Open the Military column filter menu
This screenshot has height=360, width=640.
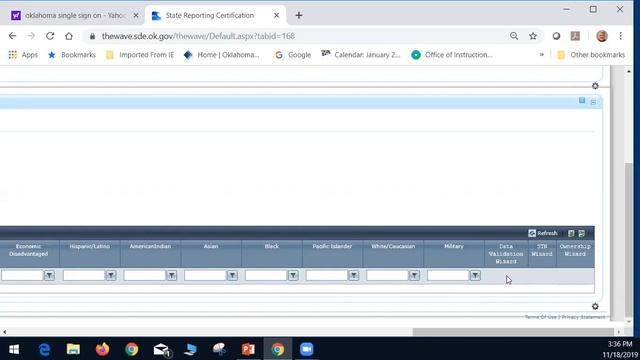click(x=475, y=276)
